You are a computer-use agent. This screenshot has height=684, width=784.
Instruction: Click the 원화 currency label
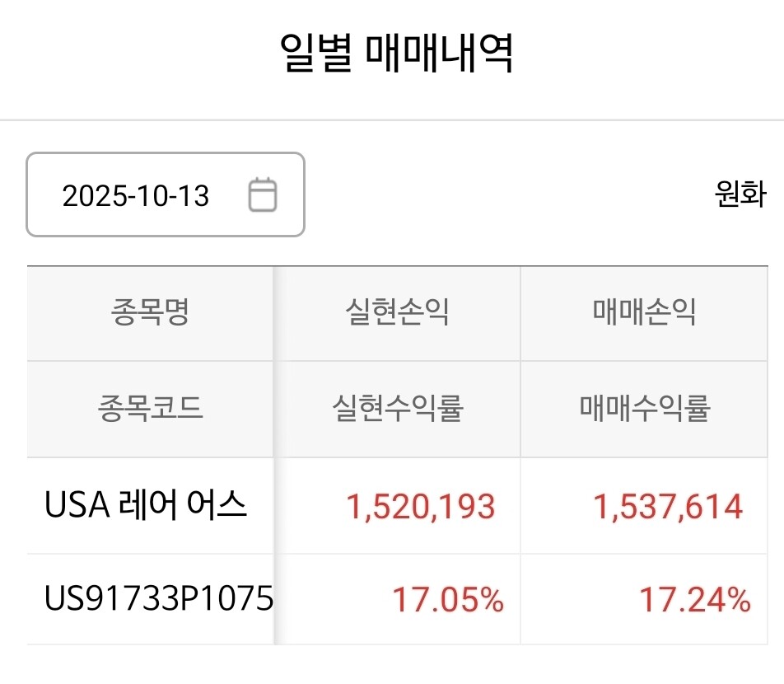pos(740,195)
